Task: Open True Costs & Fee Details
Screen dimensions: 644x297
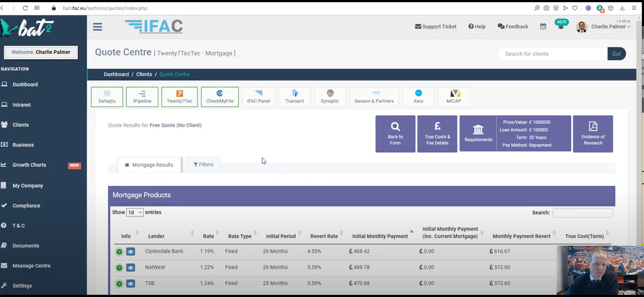Action: [x=437, y=134]
